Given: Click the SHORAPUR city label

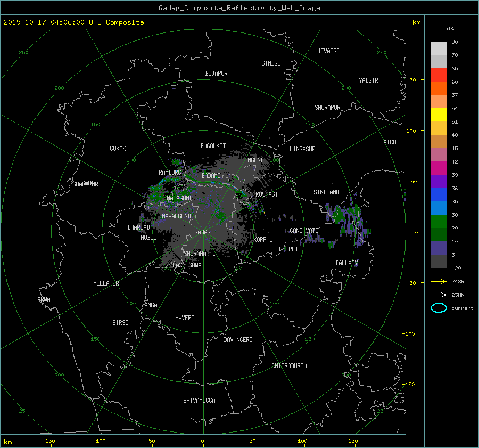Looking at the screenshot, I should click(327, 107).
